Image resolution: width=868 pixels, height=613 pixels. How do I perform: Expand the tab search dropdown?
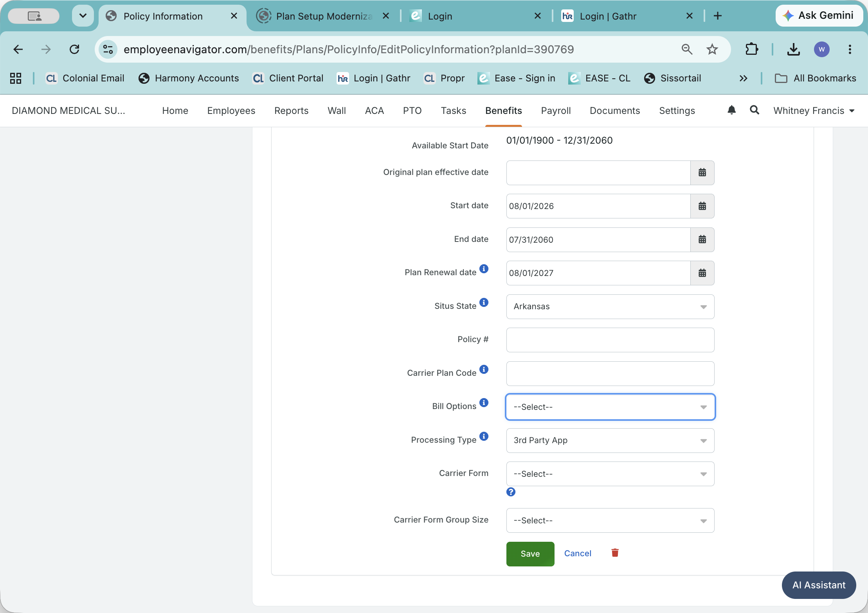point(83,16)
